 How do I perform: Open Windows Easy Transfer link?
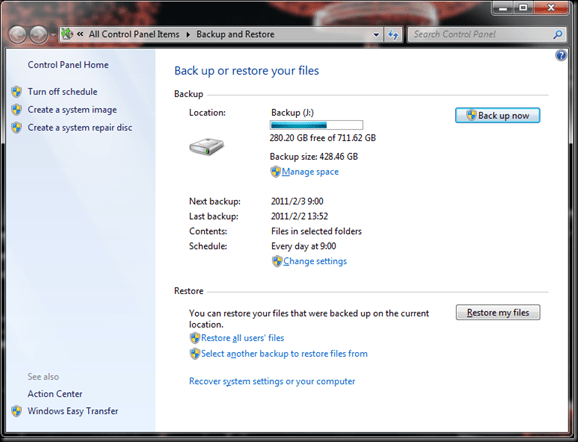pyautogui.click(x=73, y=411)
